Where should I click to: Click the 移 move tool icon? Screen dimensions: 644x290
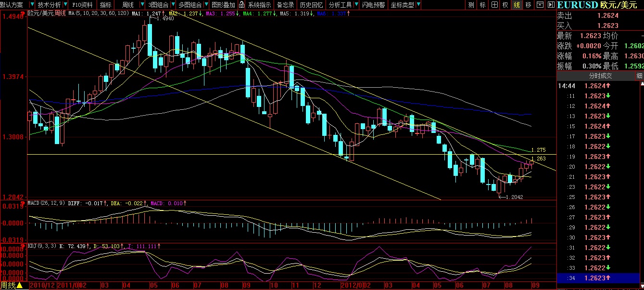click(529, 5)
